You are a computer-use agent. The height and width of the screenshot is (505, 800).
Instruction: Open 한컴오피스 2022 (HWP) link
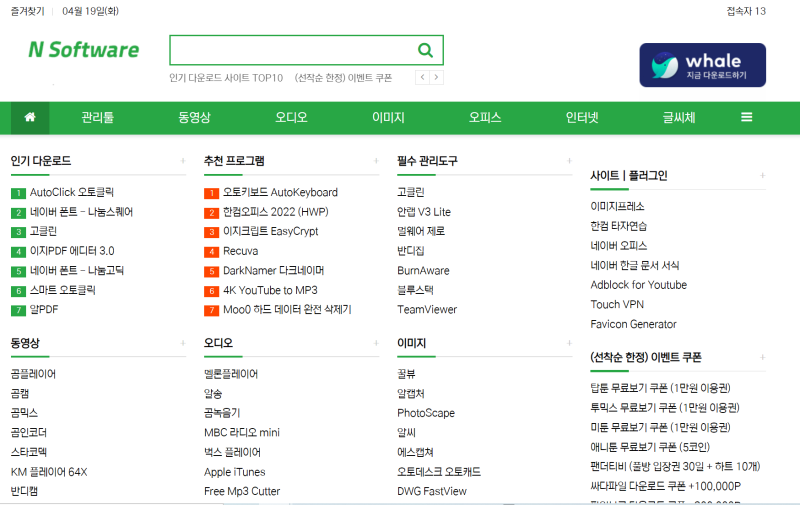tap(276, 212)
